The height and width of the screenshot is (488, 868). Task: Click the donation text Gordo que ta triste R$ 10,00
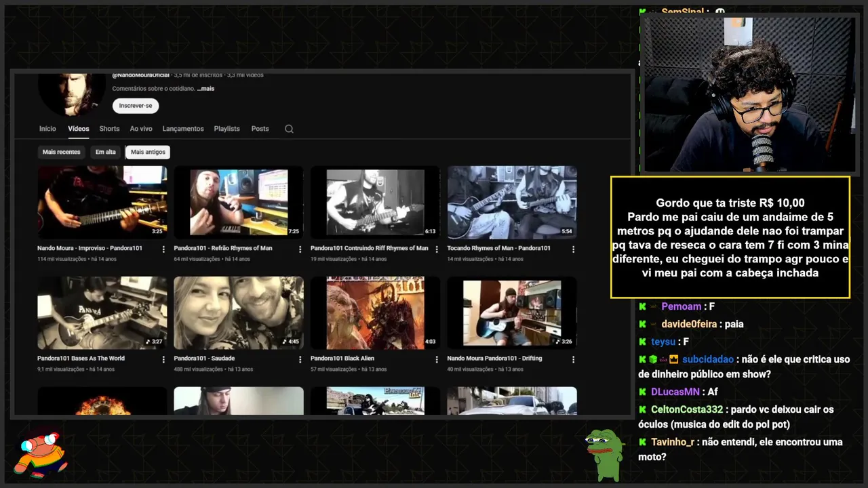[730, 203]
